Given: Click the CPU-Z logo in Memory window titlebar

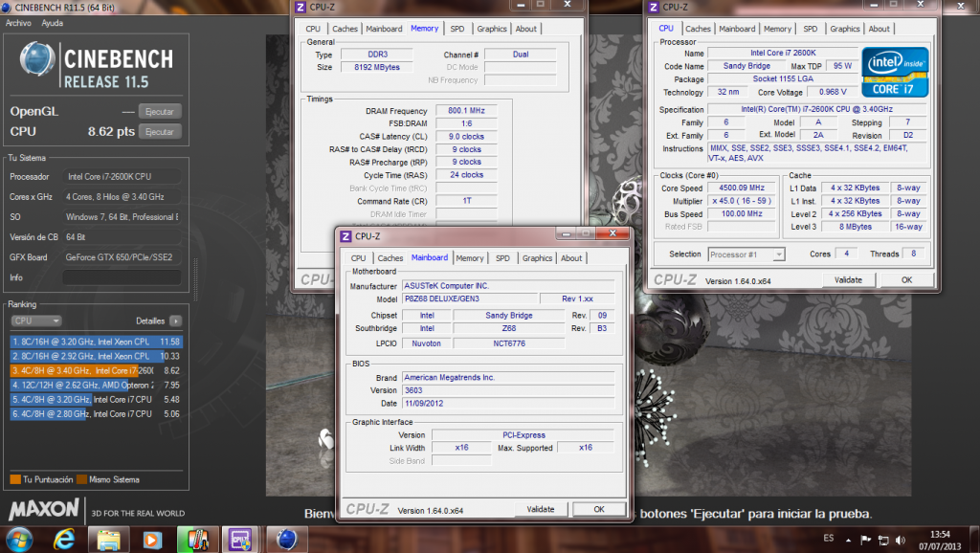Looking at the screenshot, I should click(x=300, y=7).
